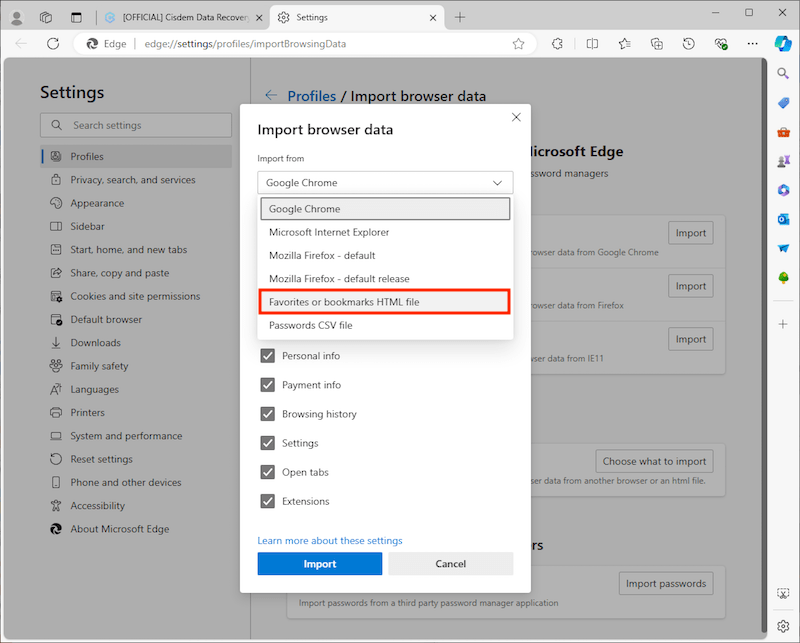Click the Choose what to import button

[x=655, y=461]
